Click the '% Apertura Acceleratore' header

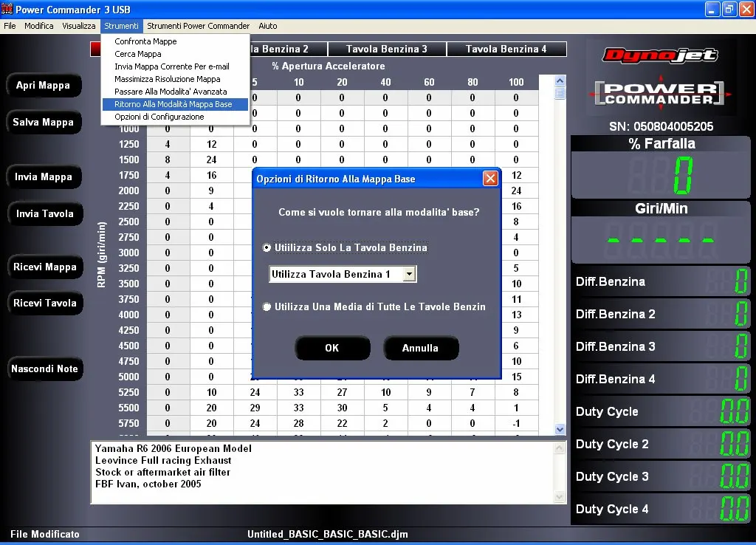pos(329,66)
